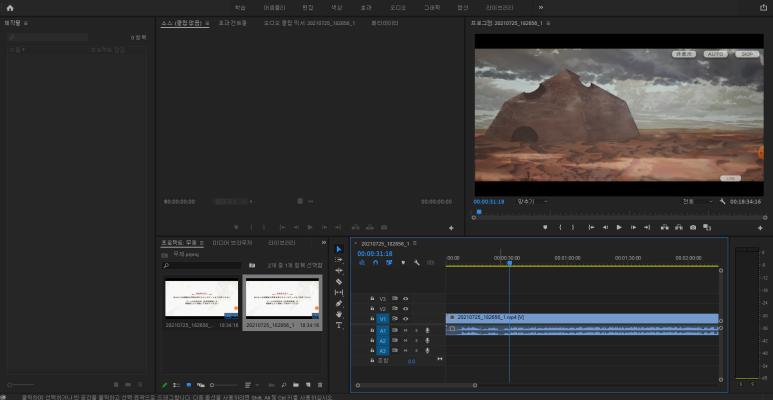This screenshot has height=400, width=773.
Task: Hide the V1 track output eye
Action: pos(406,319)
